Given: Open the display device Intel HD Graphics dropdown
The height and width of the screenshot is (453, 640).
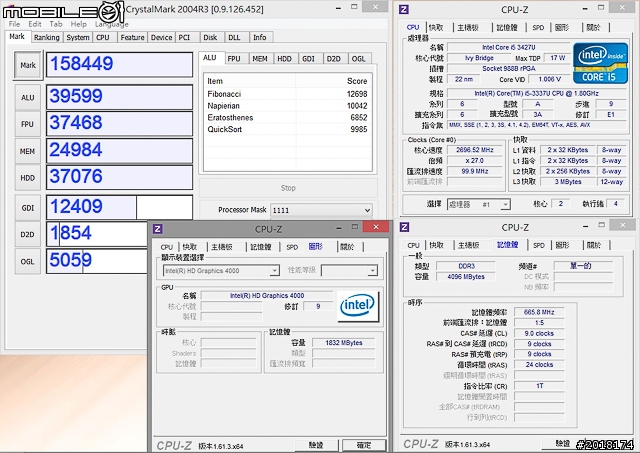Looking at the screenshot, I should pyautogui.click(x=221, y=271).
